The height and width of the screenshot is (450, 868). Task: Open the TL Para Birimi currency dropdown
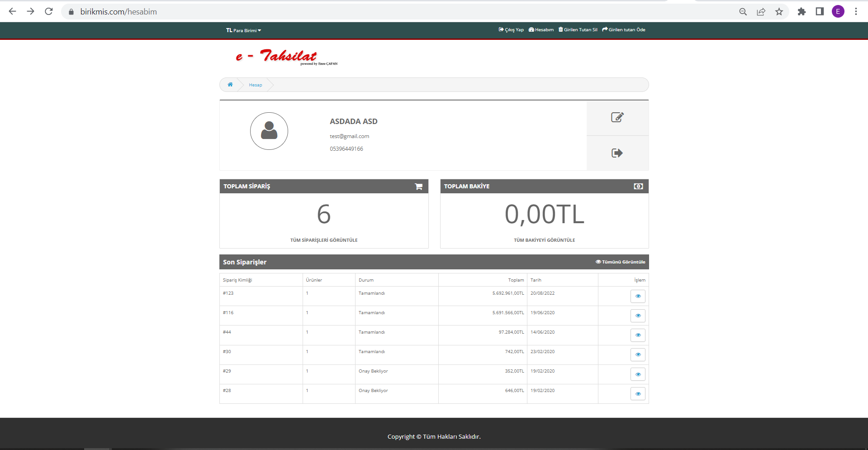(x=243, y=30)
